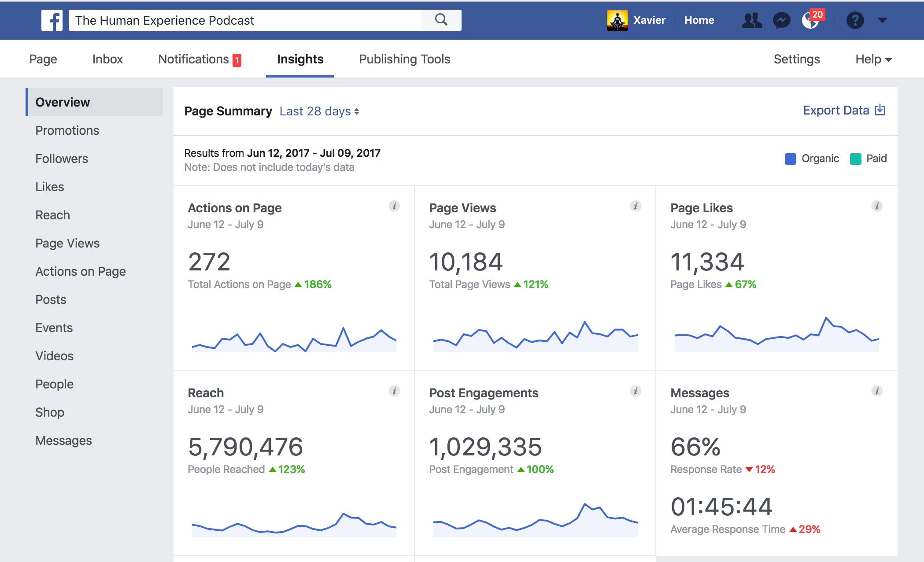This screenshot has height=562, width=924.
Task: Open the Notifications tab
Action: pyautogui.click(x=200, y=59)
